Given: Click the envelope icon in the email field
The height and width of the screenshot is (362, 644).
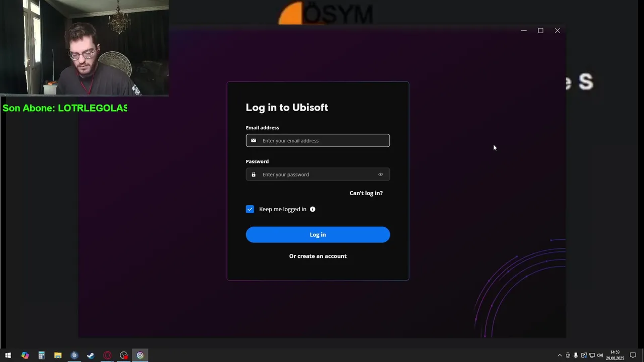Looking at the screenshot, I should coord(254,140).
